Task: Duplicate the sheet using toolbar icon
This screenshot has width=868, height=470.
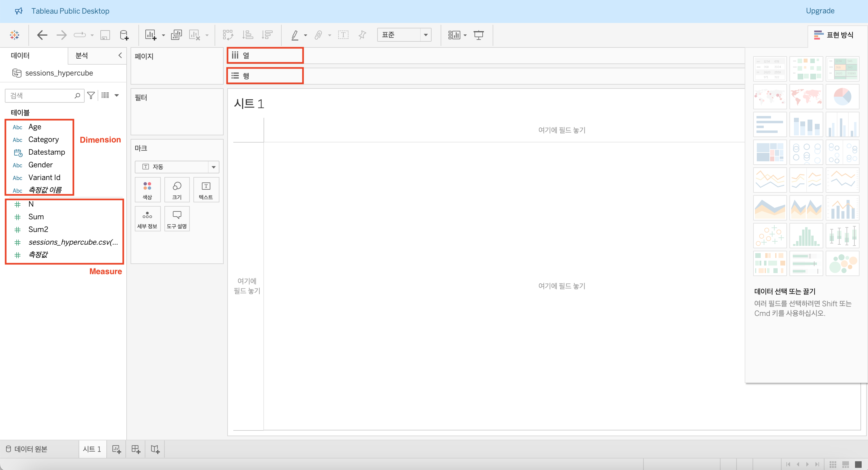Action: [x=176, y=35]
